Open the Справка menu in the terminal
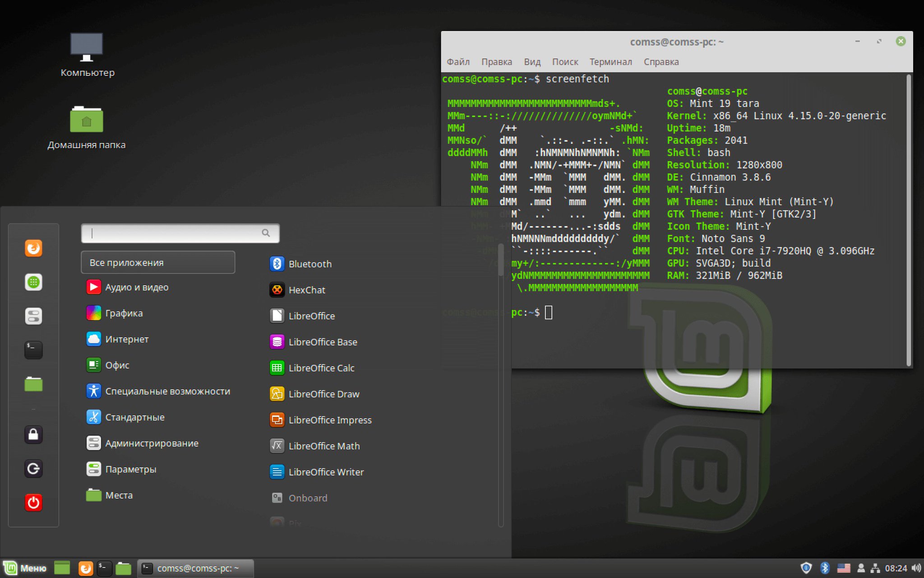 click(661, 62)
